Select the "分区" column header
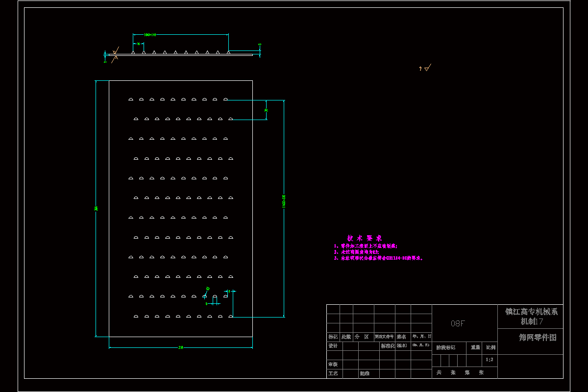Screen dimensions: 588x392 coord(362,337)
